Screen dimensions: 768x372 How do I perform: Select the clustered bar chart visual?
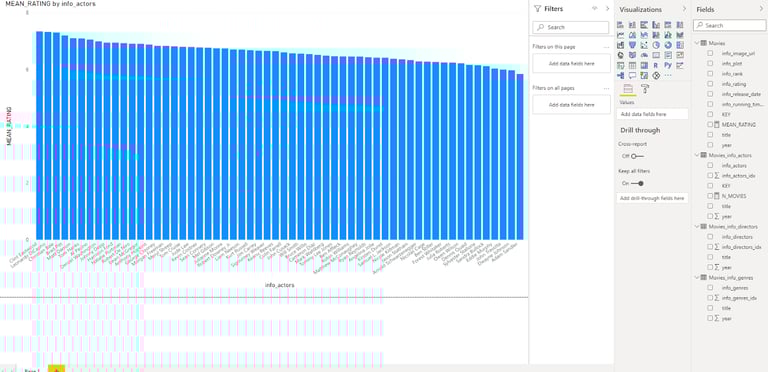pyautogui.click(x=644, y=25)
